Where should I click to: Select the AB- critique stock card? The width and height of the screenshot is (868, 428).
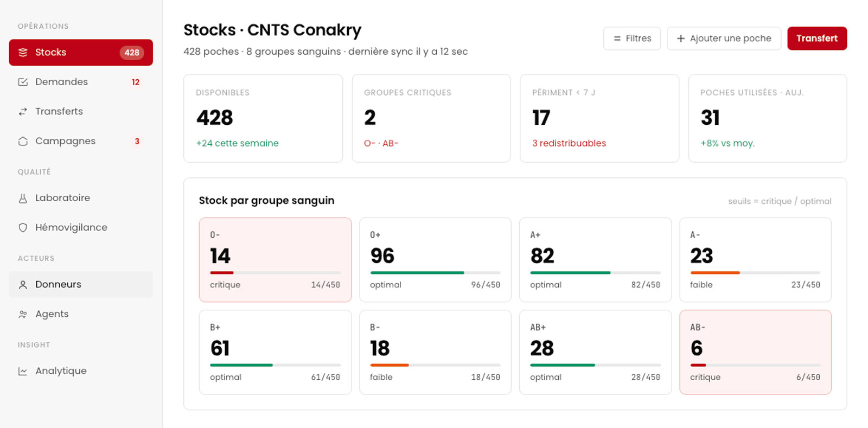pos(755,352)
